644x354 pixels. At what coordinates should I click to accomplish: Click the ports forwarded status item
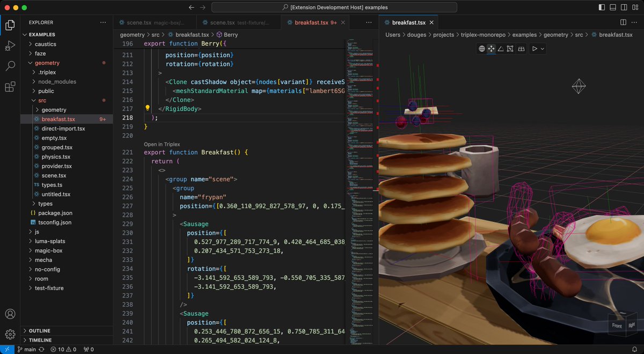(89, 349)
